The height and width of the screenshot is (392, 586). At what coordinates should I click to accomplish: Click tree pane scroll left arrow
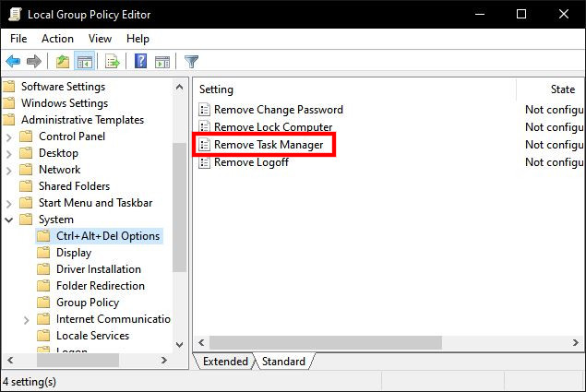10,361
